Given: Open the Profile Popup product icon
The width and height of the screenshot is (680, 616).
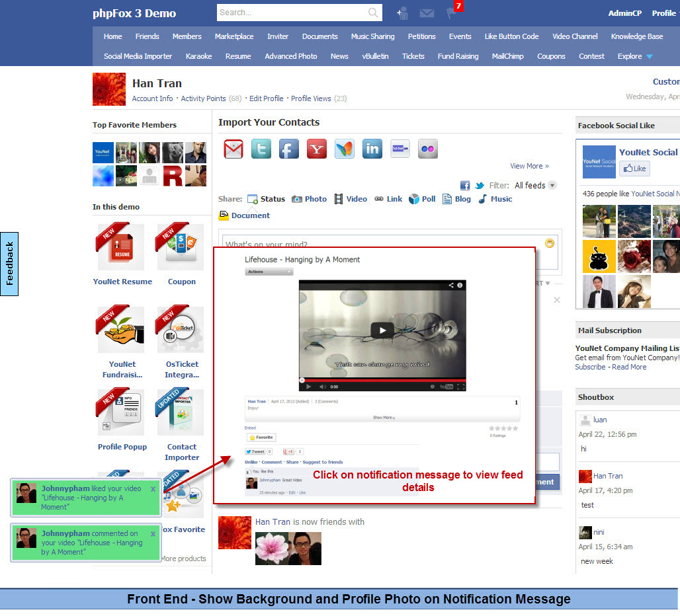Looking at the screenshot, I should click(x=120, y=412).
